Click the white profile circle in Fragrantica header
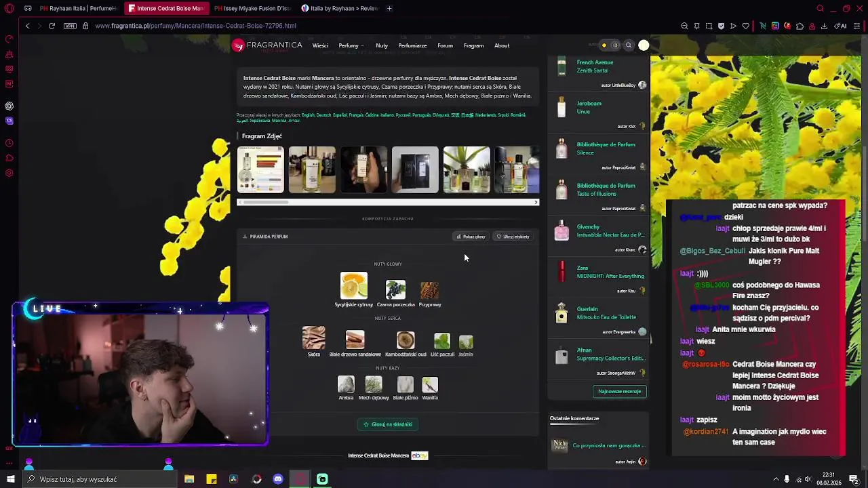 tap(644, 45)
